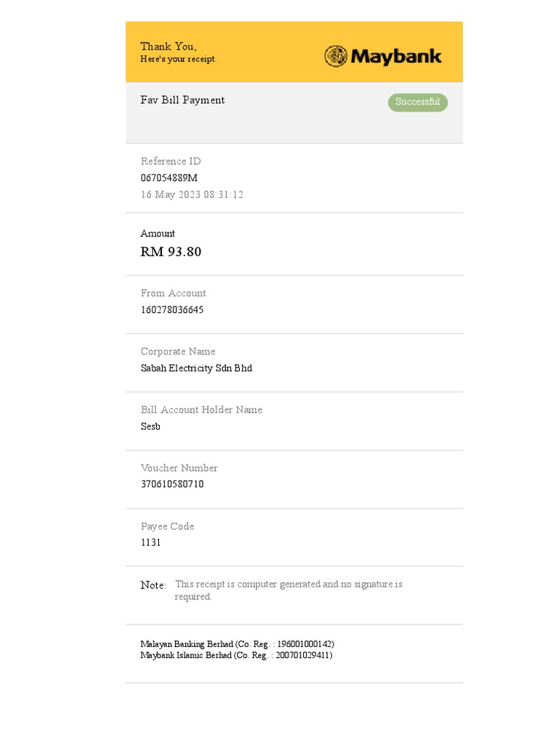Select reference ID 067054889M
The image size is (560, 747).
coord(169,178)
